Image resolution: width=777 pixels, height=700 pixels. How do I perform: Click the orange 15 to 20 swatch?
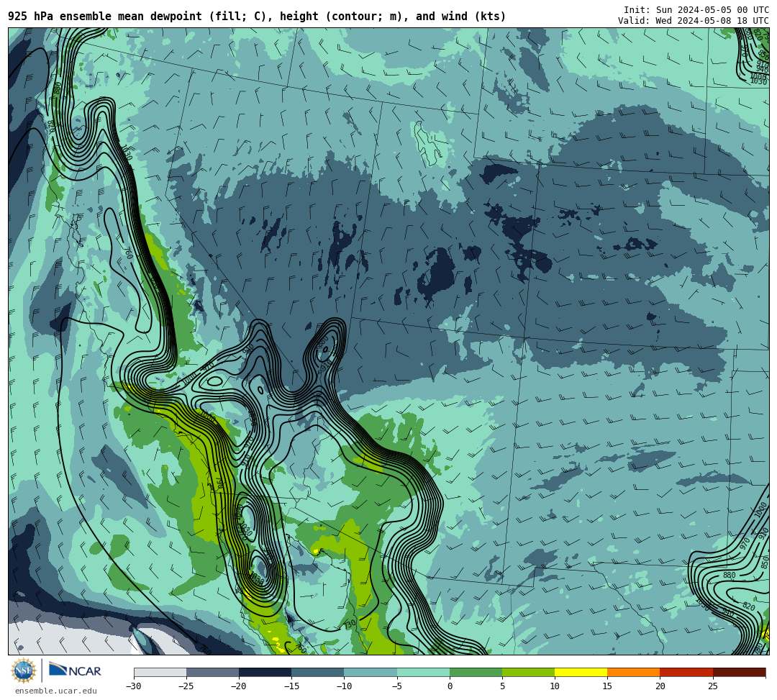[634, 672]
